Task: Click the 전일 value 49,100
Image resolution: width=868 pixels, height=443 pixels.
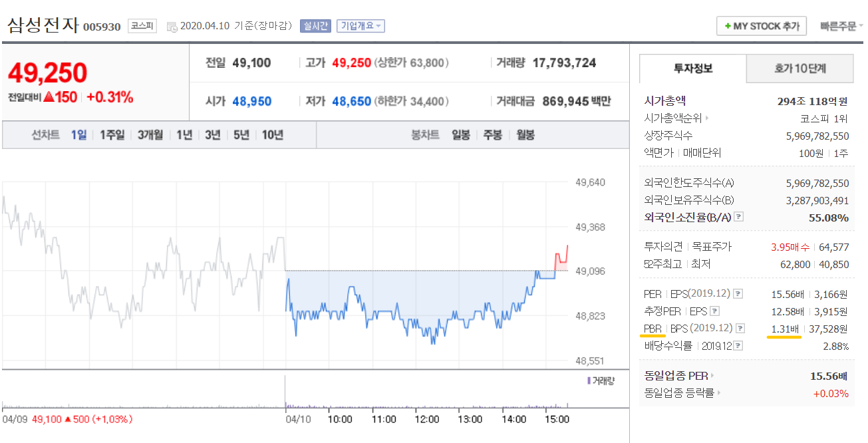Action: pos(252,63)
